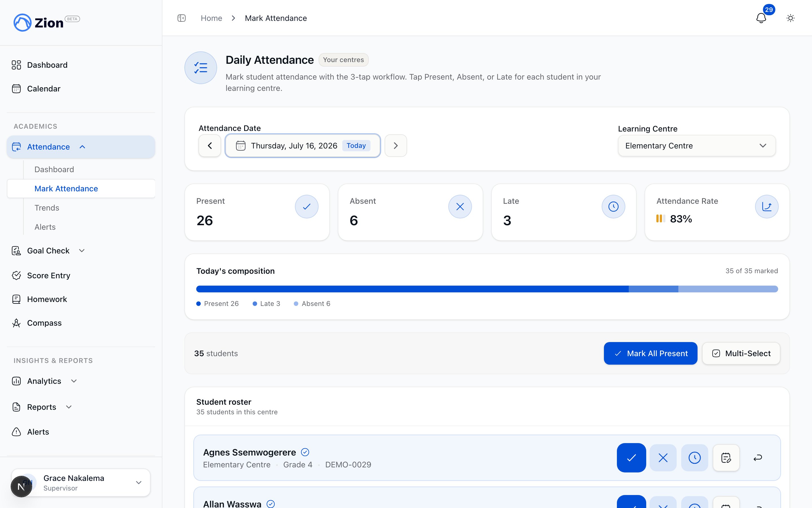Open the Compass page
Viewport: 812px width, 508px height.
click(x=44, y=323)
